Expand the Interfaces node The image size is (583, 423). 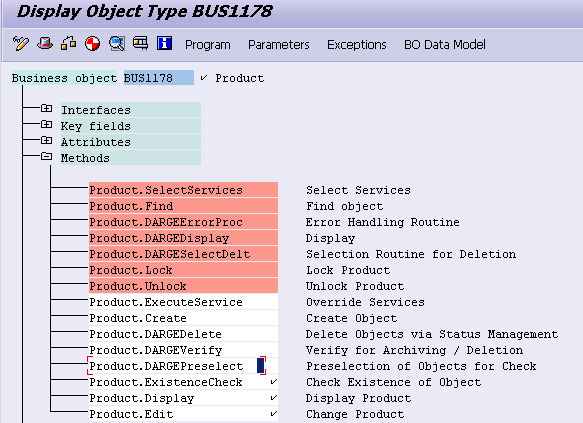pos(46,108)
